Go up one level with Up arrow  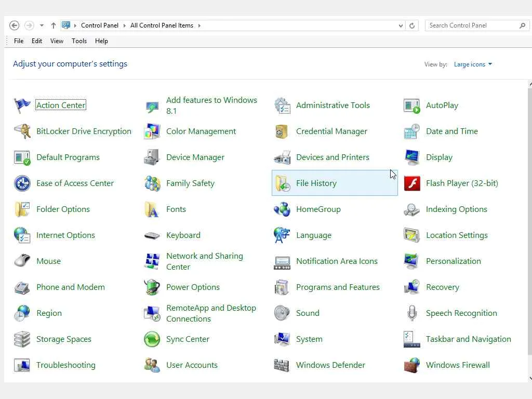(54, 25)
